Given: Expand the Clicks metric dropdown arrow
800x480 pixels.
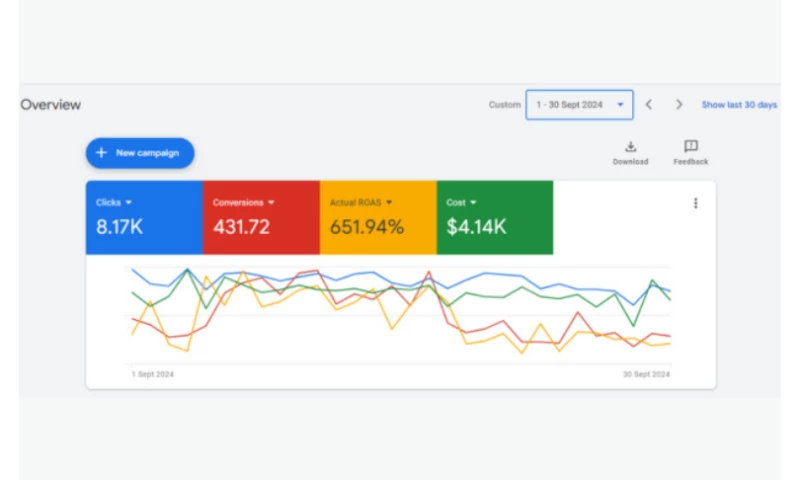Looking at the screenshot, I should [129, 203].
